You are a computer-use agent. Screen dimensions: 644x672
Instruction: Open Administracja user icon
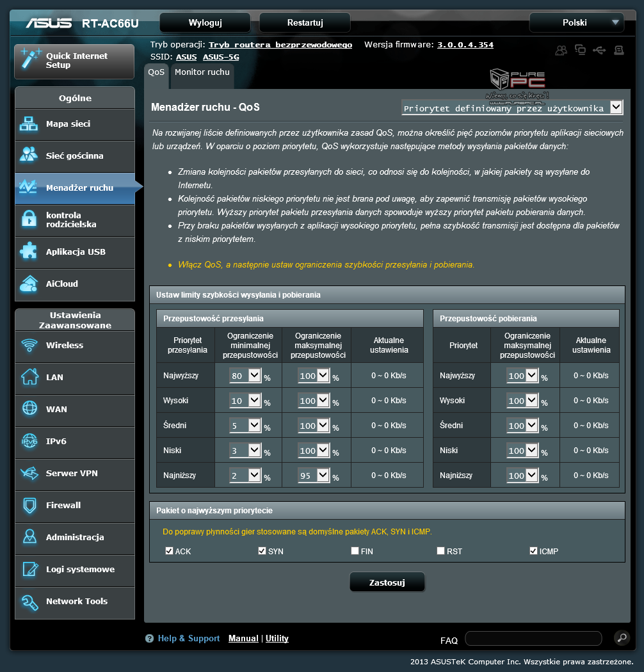29,536
